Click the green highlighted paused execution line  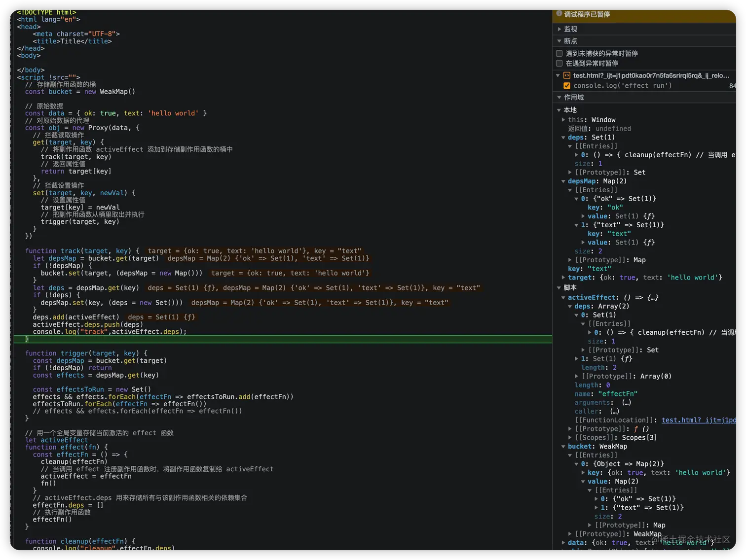click(283, 339)
